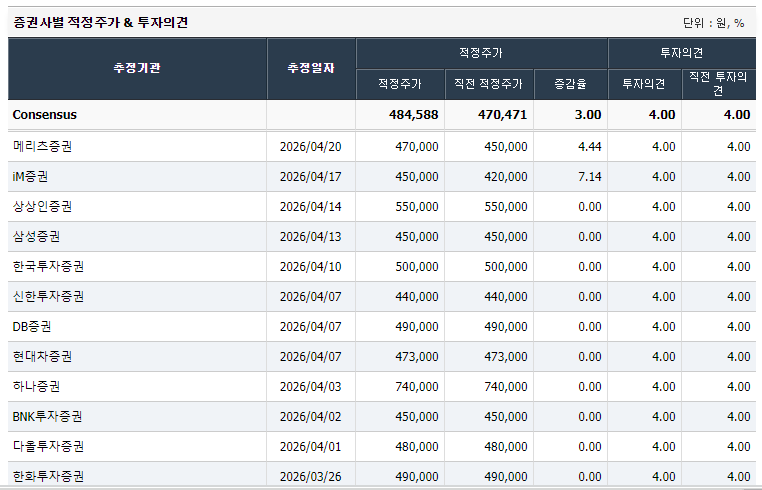
Task: Click 신한투자증권 row name
Action: pyautogui.click(x=48, y=297)
